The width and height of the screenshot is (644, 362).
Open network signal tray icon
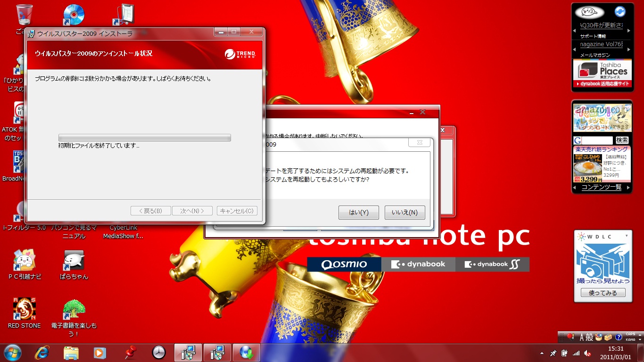pyautogui.click(x=576, y=353)
